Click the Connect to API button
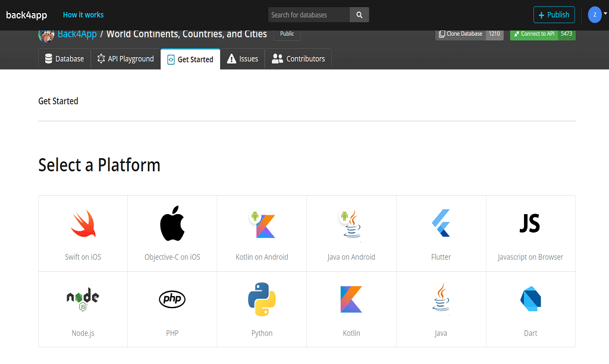Viewport: 609px width, 364px height. tap(534, 34)
